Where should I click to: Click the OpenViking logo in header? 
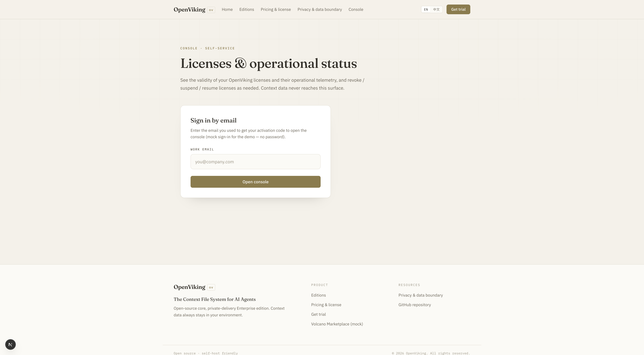pos(194,10)
